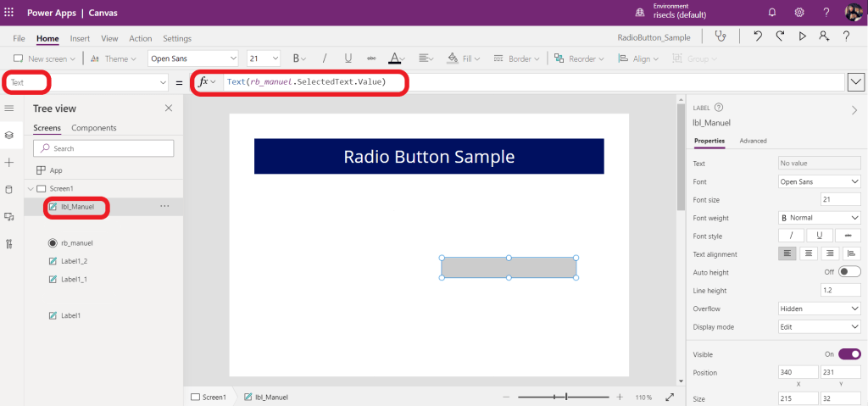Select rb_manuel in the tree view

[76, 242]
